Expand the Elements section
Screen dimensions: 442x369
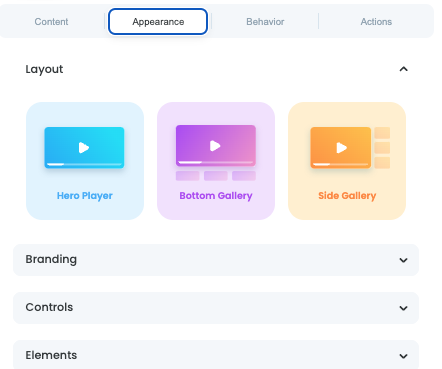point(216,355)
